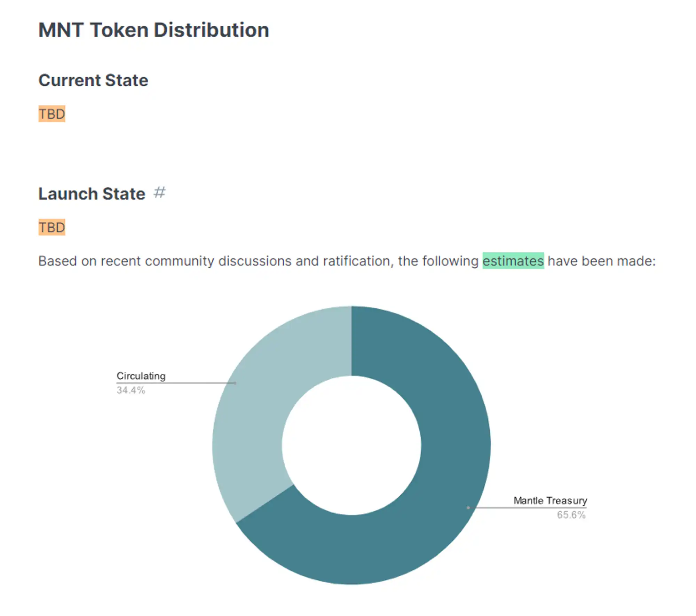Viewport: 696px width, 616px height.
Task: Click the 65.6% value label
Action: coord(571,515)
